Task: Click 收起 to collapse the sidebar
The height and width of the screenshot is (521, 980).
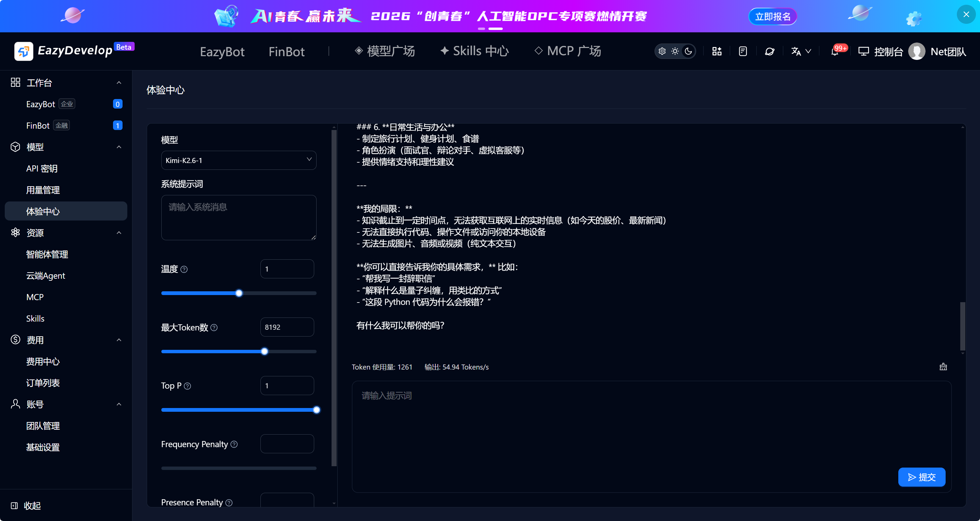Action: tap(26, 505)
